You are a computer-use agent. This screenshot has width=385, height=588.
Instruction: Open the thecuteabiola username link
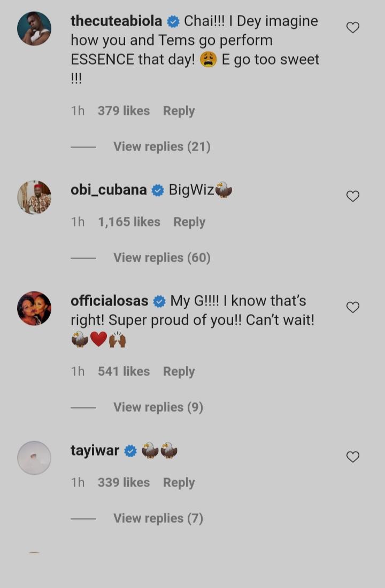(x=116, y=21)
